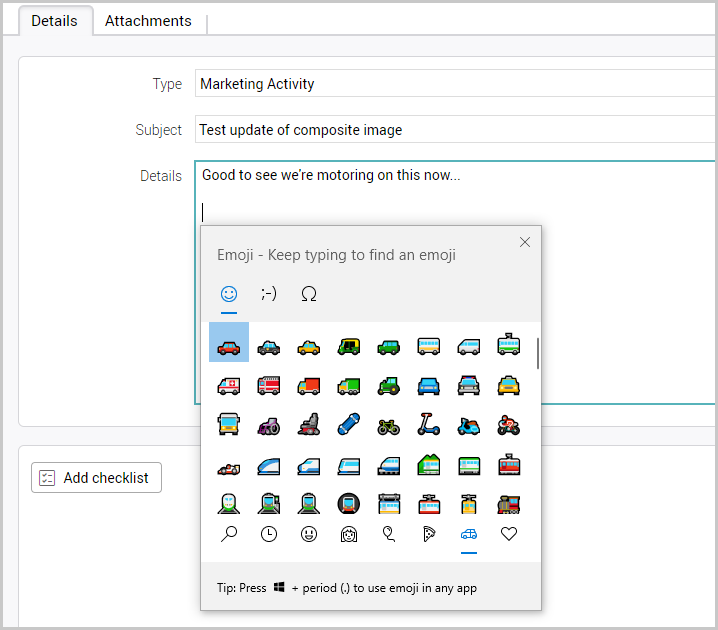718x630 pixels.
Task: Insert the bicycle emoji
Action: 389,427
